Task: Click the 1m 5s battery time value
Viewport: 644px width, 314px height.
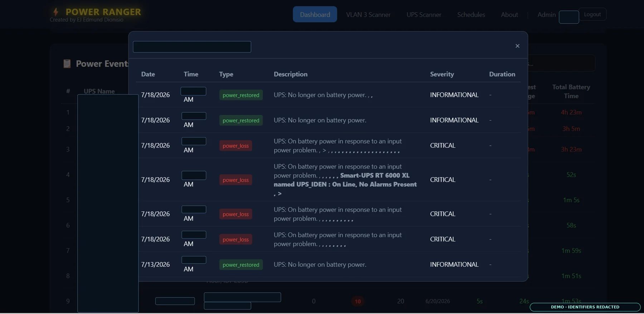Action: pyautogui.click(x=571, y=200)
